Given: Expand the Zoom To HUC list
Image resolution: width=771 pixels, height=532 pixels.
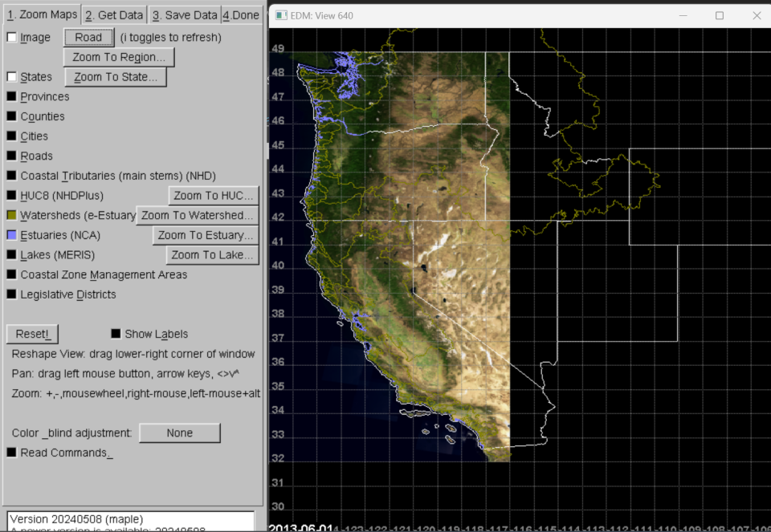Looking at the screenshot, I should pos(213,196).
